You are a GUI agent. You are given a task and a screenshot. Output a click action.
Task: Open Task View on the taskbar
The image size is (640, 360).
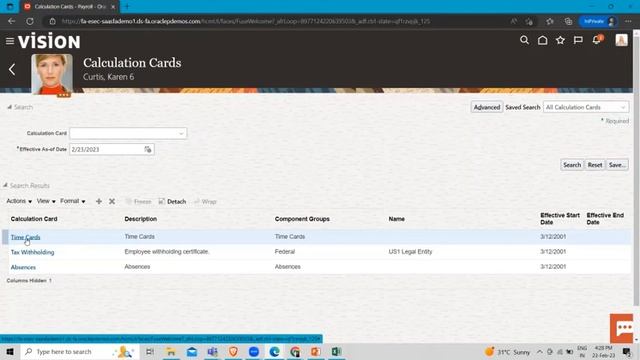pos(150,351)
